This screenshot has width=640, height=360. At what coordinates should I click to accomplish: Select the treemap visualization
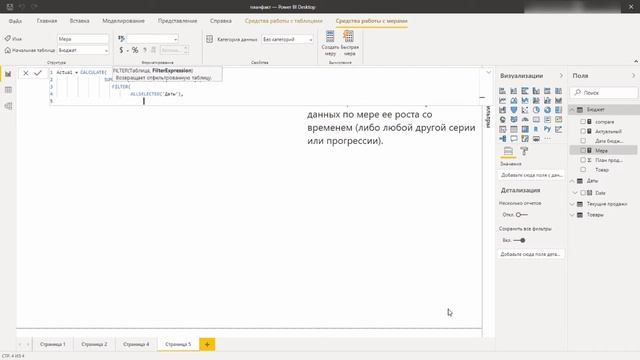pyautogui.click(x=558, y=110)
